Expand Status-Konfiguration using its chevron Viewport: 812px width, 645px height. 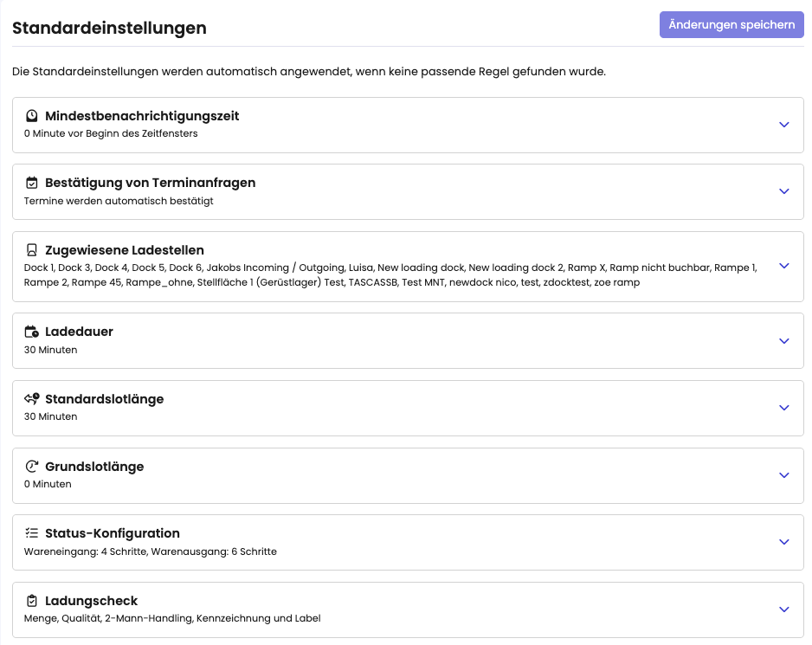coord(783,542)
